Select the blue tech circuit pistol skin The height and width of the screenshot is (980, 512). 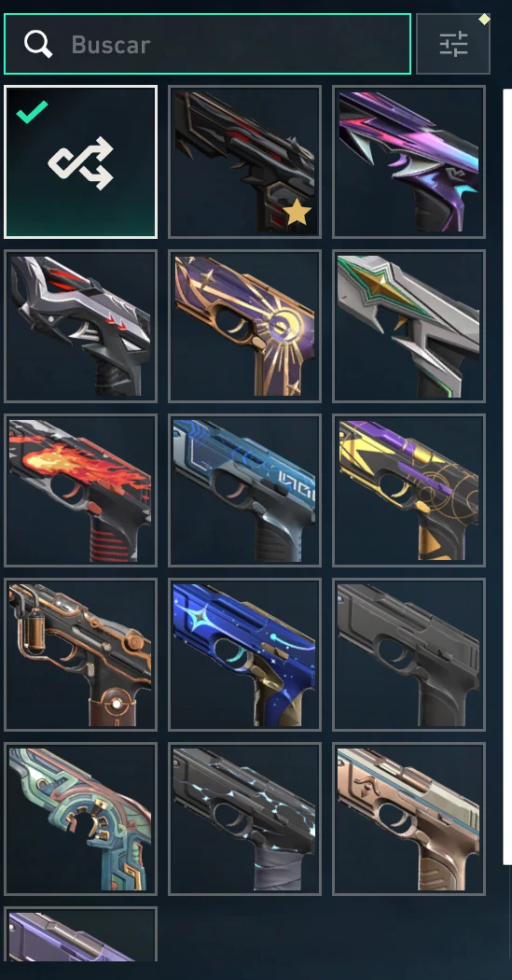(244, 490)
